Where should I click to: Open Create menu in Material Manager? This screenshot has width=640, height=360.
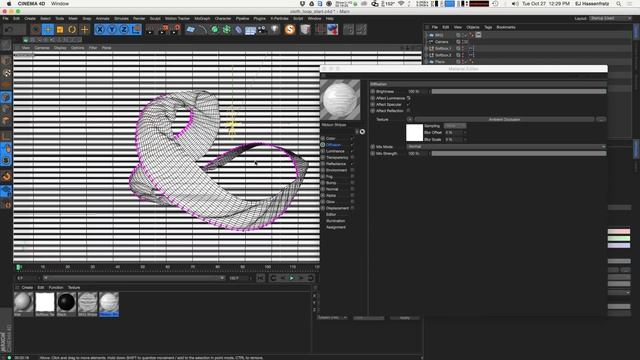click(27, 287)
